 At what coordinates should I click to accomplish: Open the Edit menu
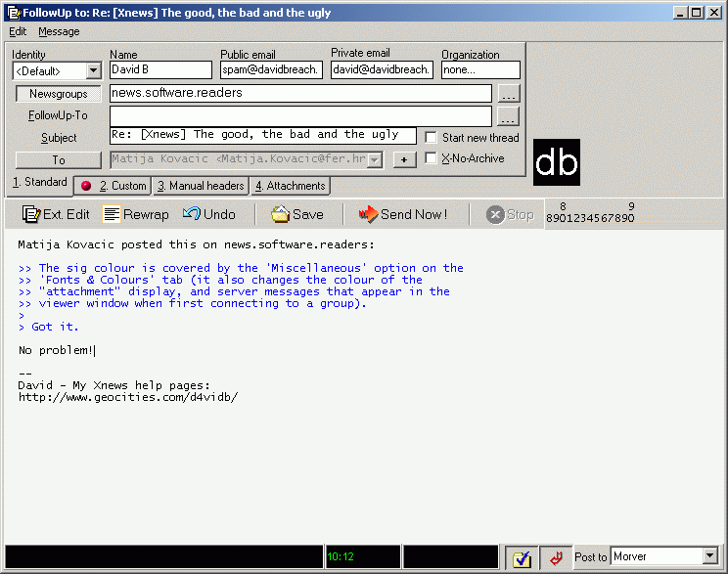pyautogui.click(x=18, y=31)
